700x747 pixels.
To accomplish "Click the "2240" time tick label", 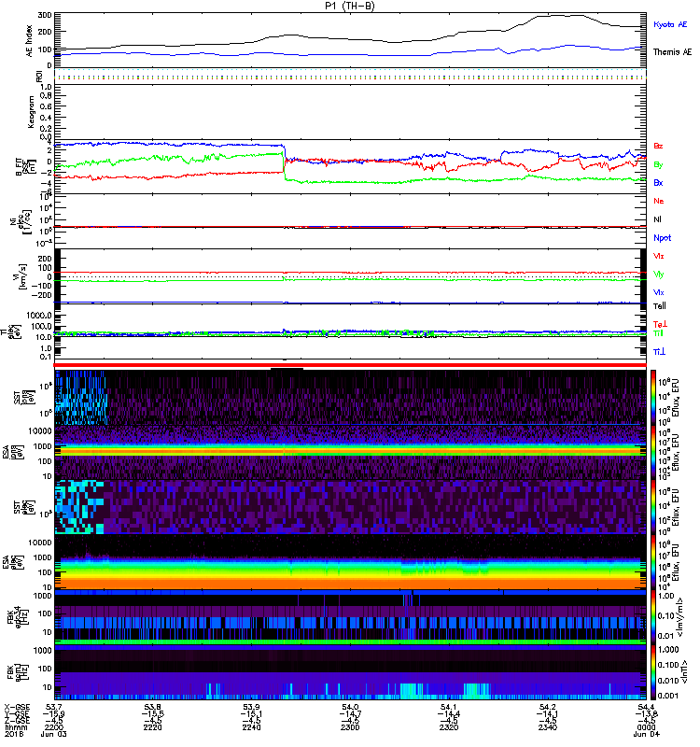I will click(x=251, y=727).
